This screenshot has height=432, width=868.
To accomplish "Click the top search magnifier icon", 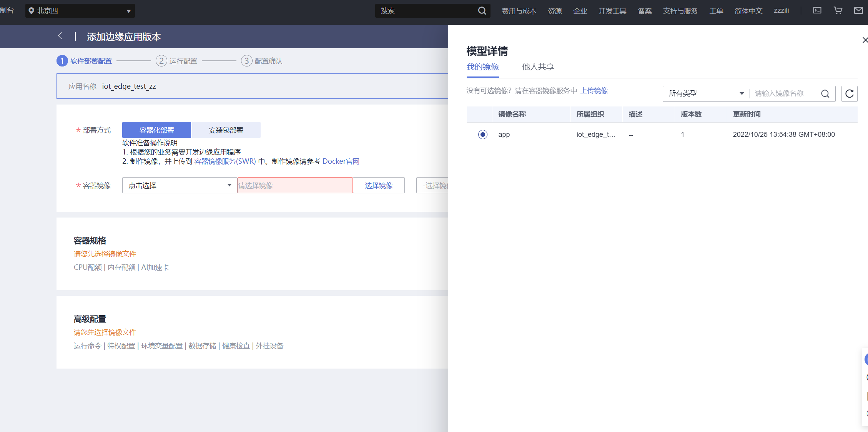I will (x=482, y=11).
